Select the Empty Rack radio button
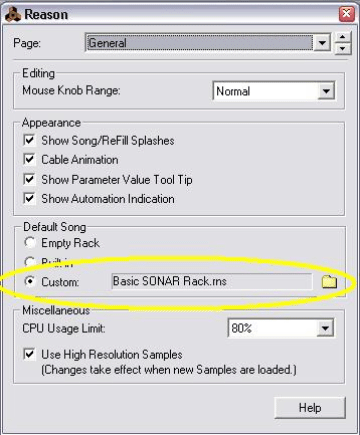The width and height of the screenshot is (360, 435). pos(30,242)
